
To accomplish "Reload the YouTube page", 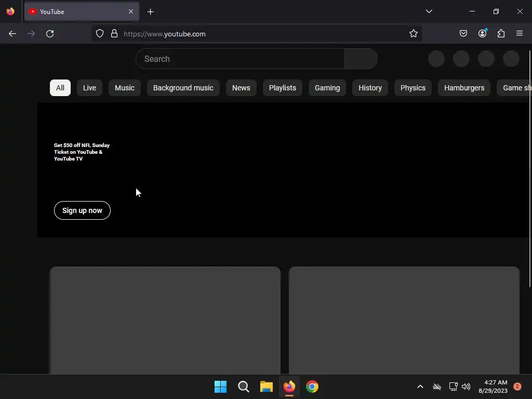I will coord(50,34).
